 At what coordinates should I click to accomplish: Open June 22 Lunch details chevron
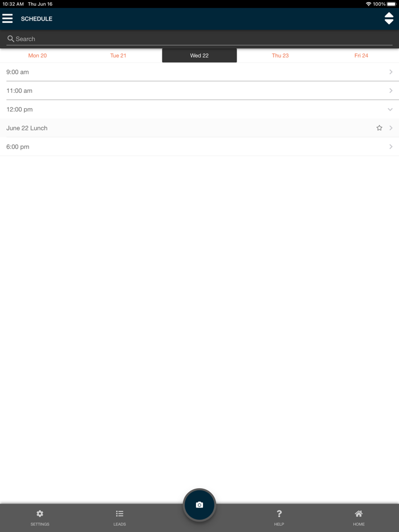click(391, 128)
